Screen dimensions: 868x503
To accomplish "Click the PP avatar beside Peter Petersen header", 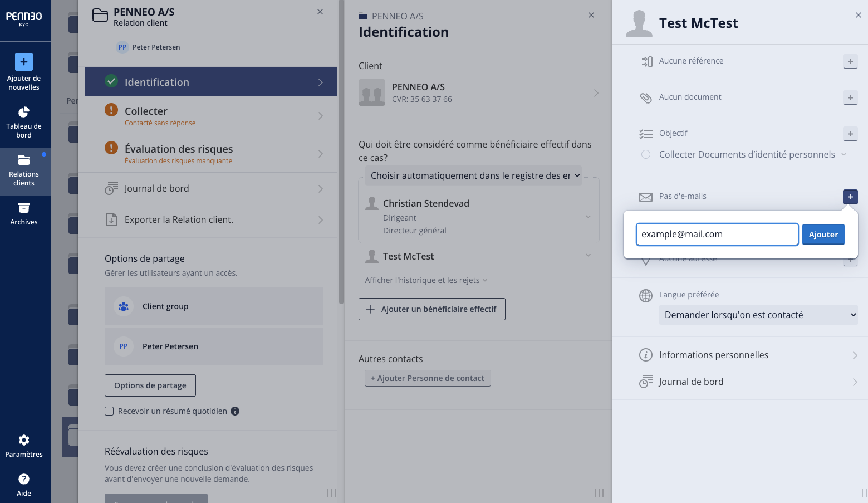I will coord(122,47).
